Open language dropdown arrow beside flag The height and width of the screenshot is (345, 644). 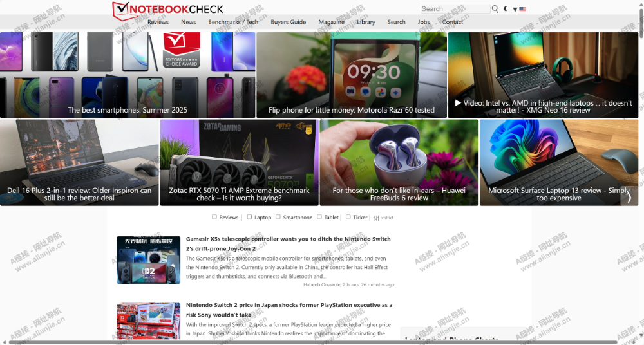515,9
